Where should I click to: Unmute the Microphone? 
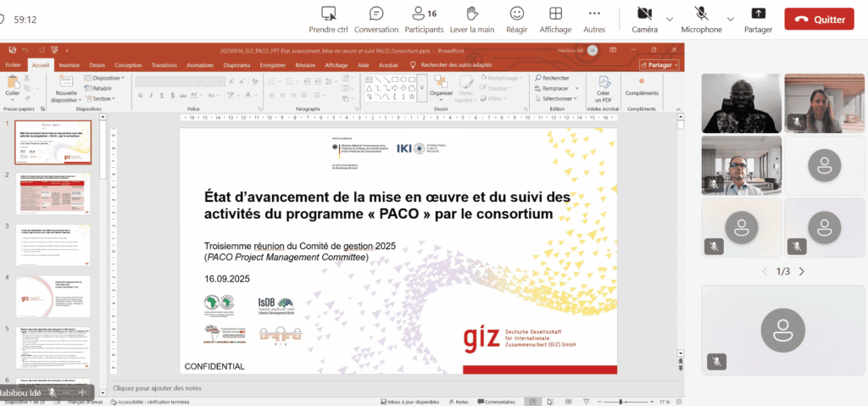pyautogui.click(x=701, y=20)
